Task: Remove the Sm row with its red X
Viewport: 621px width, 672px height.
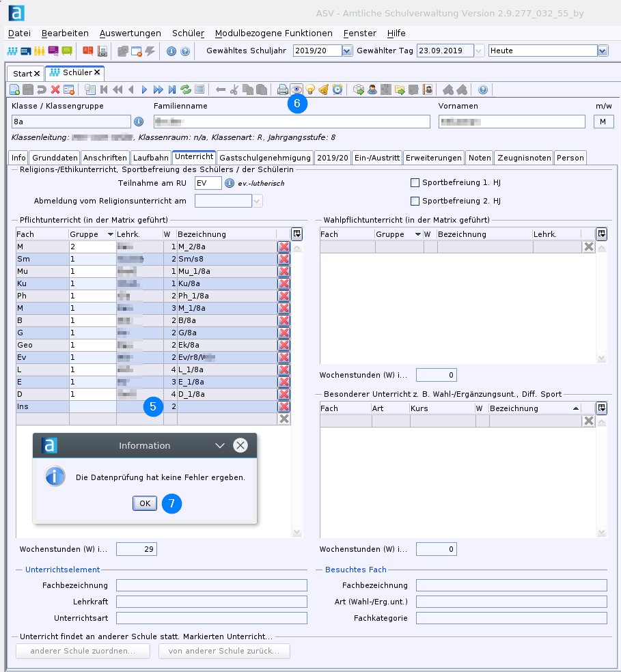Action: [284, 260]
